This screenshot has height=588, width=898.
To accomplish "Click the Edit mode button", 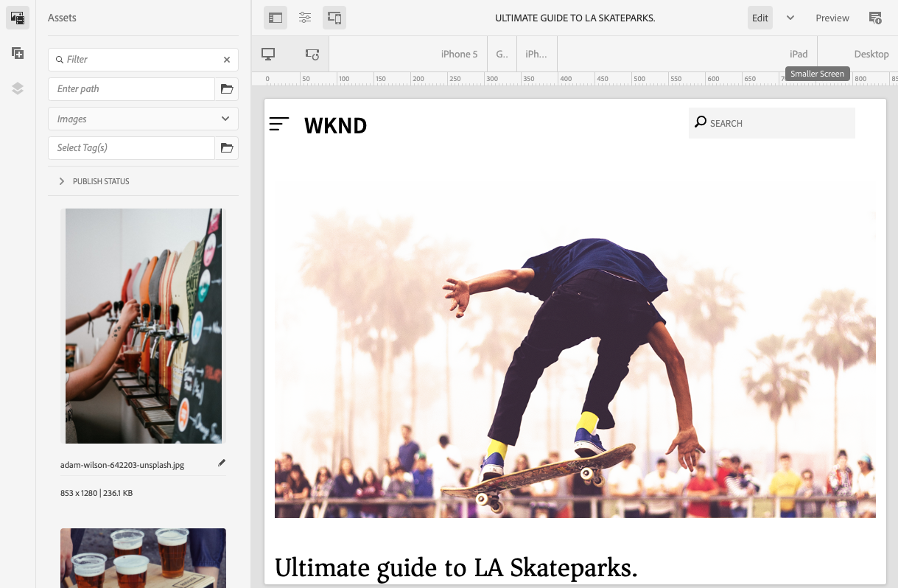I will [x=760, y=18].
